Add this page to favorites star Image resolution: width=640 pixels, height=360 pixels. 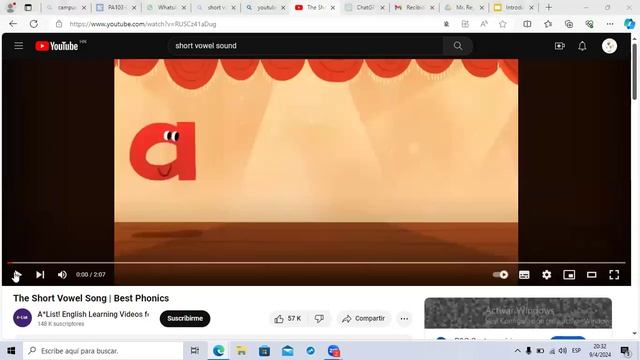pos(502,24)
